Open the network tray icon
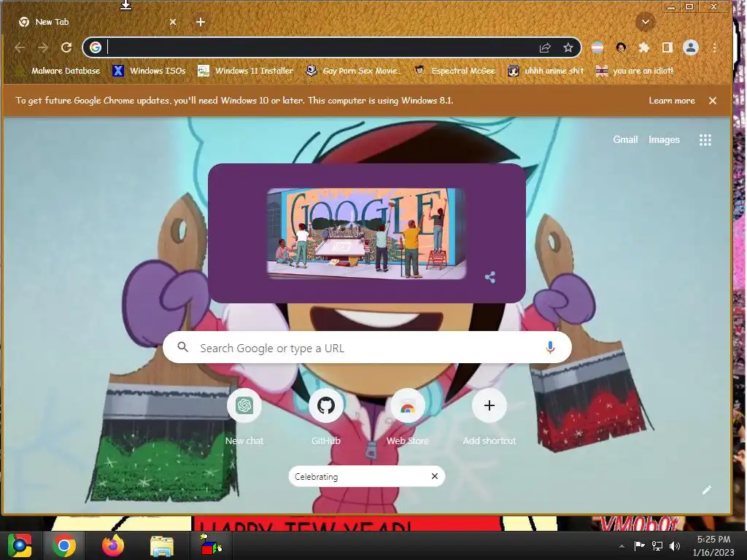 (657, 545)
